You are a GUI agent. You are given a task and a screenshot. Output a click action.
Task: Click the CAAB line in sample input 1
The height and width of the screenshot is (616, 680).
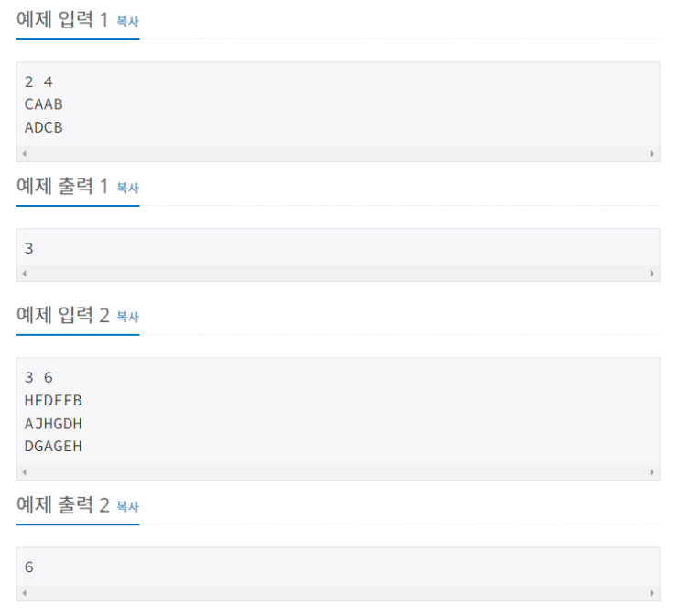tap(44, 104)
